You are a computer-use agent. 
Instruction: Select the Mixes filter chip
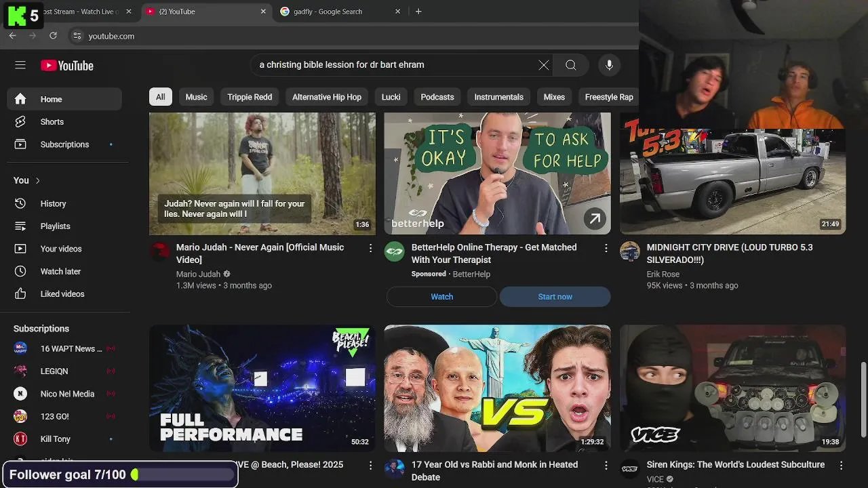[x=554, y=97]
